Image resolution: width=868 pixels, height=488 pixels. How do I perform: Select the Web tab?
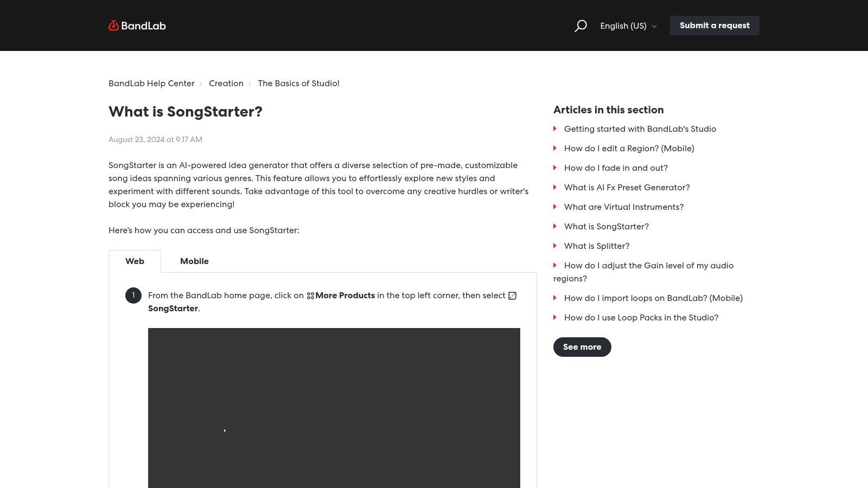tap(135, 261)
